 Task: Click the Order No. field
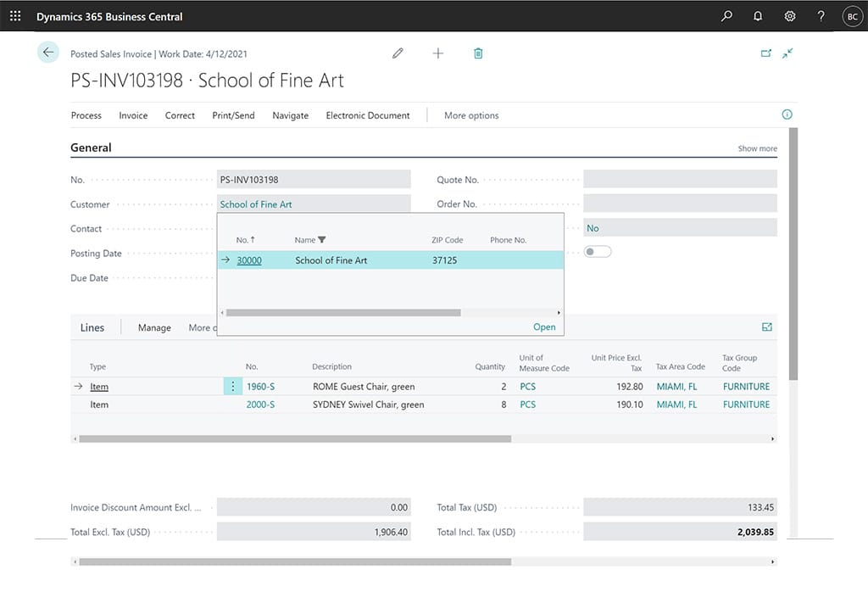coord(681,204)
